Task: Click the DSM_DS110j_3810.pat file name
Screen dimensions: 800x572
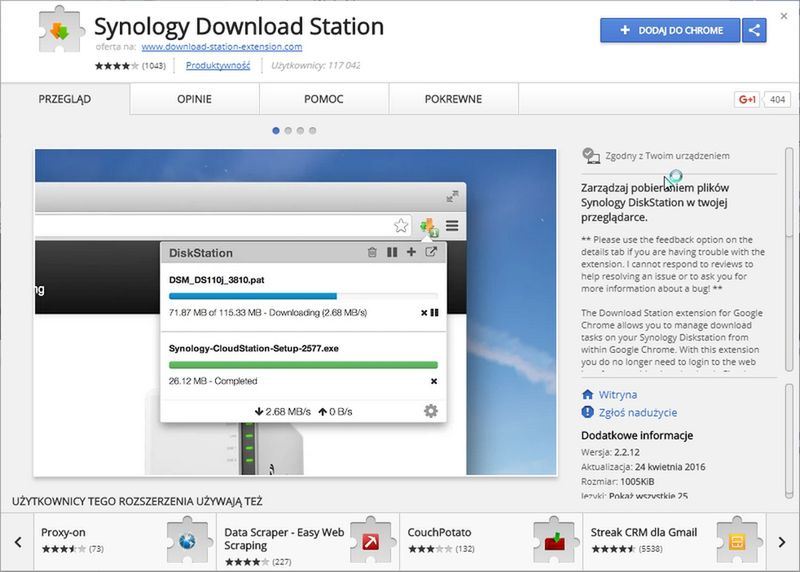Action: [216, 280]
